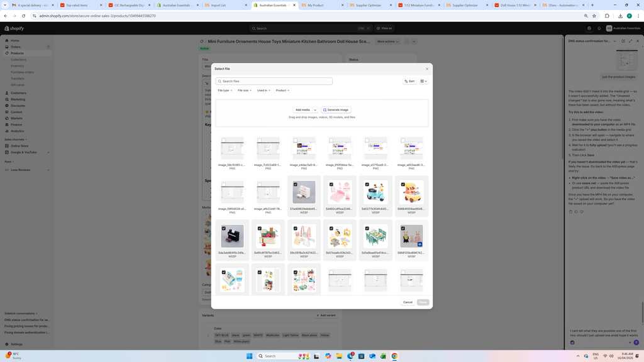This screenshot has width=644, height=362.
Task: Send the Sidekick chat message
Action: (x=636, y=343)
